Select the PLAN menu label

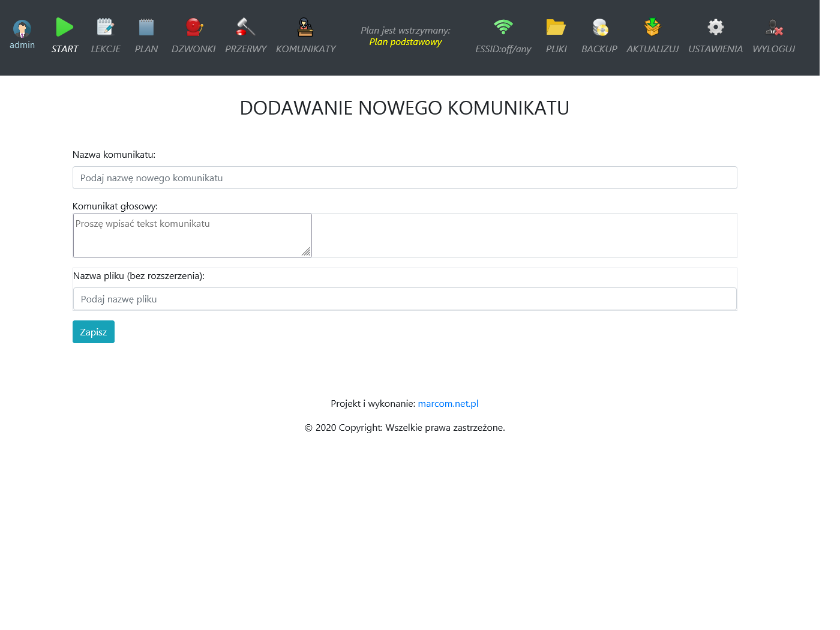[146, 49]
